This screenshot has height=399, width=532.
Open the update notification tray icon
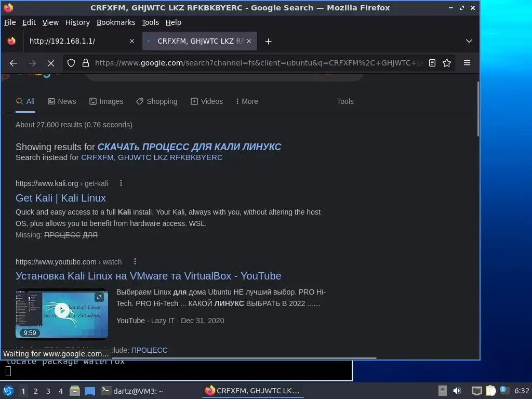503,390
